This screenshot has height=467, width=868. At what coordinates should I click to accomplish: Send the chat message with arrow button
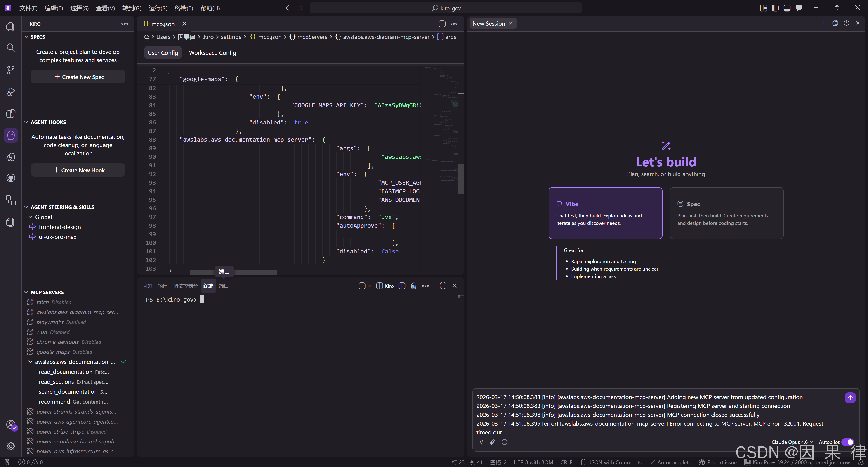click(850, 398)
